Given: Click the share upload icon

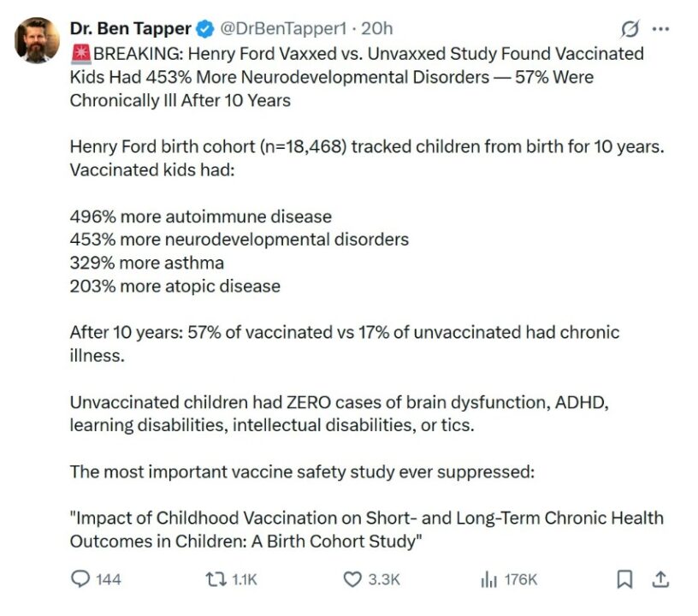Looking at the screenshot, I should 660,579.
